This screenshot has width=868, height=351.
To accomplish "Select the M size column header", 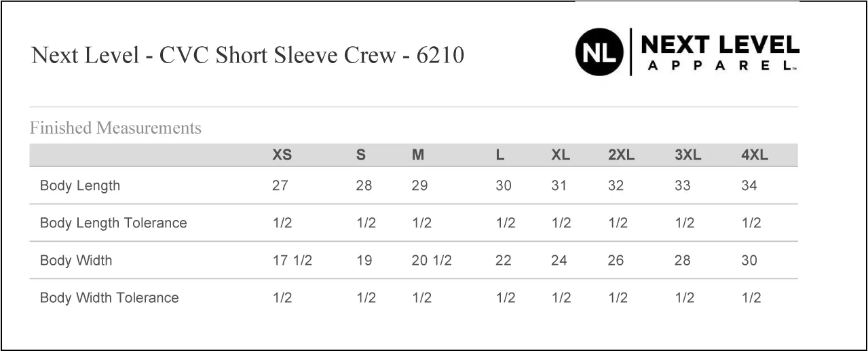I will point(418,155).
